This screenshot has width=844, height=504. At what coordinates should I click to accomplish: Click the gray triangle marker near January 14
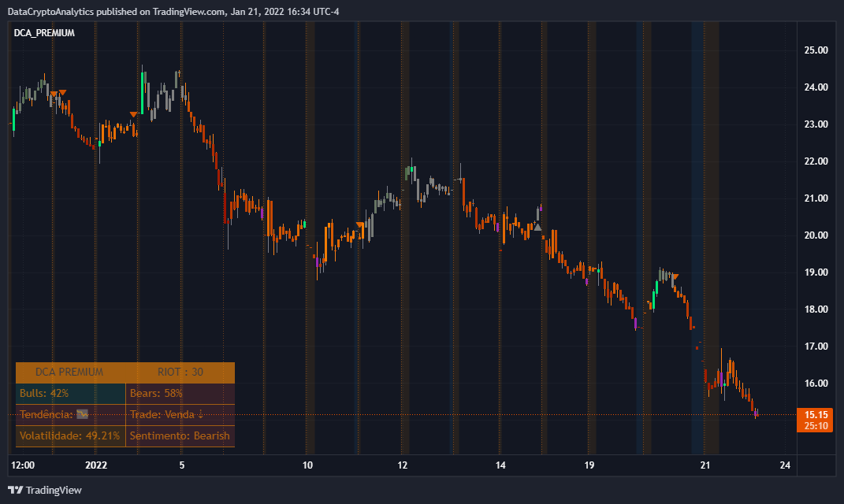(538, 227)
